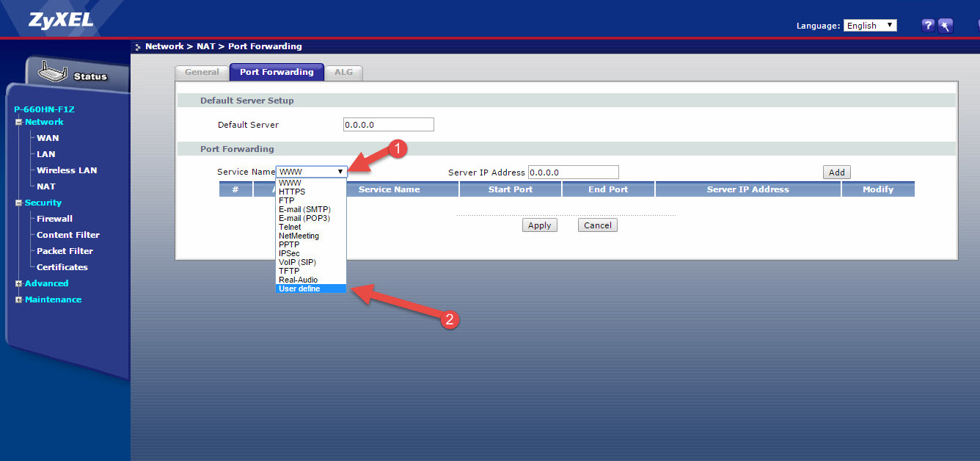Open the LAN settings page
Screen dimensions: 980x461
(46, 154)
